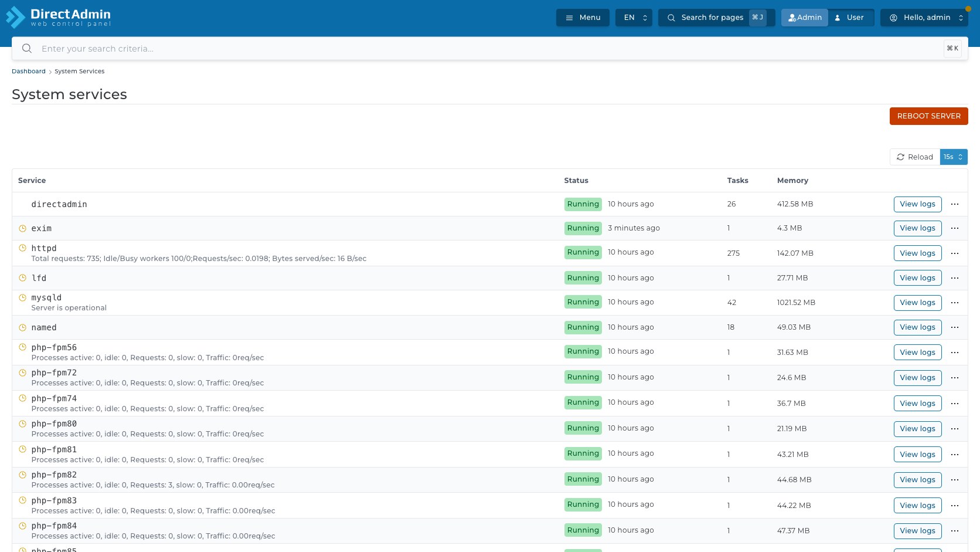Open the three-dot menu for php-fpm83
This screenshot has width=980, height=552.
955,506
